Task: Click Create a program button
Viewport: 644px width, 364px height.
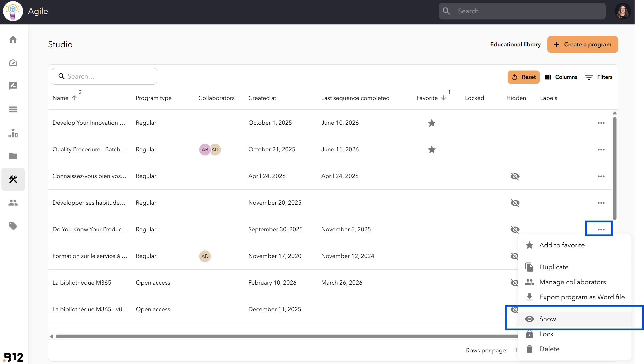Action: tap(583, 44)
